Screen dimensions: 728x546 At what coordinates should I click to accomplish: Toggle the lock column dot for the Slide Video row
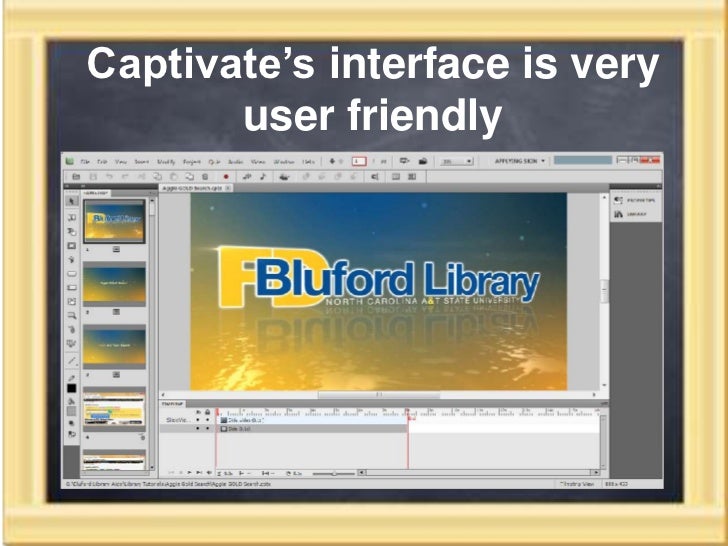[x=208, y=420]
